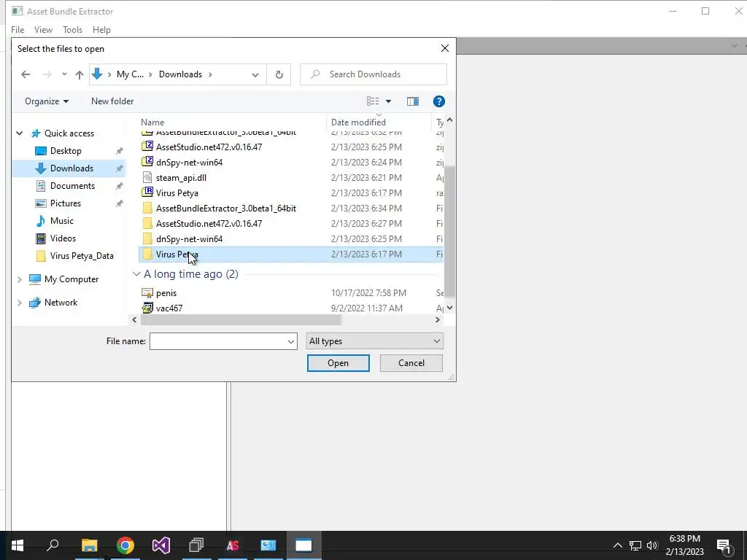
Task: Open AssetStudio taskbar icon
Action: pyautogui.click(x=233, y=545)
